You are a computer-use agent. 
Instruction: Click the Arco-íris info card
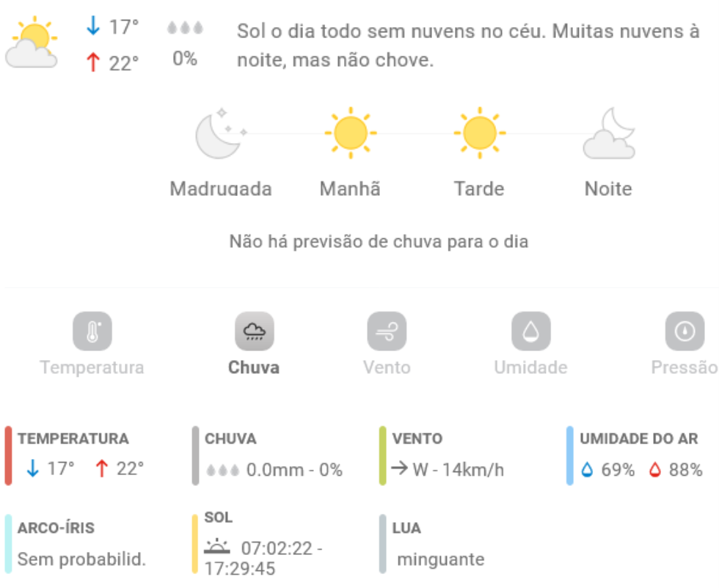(x=81, y=544)
